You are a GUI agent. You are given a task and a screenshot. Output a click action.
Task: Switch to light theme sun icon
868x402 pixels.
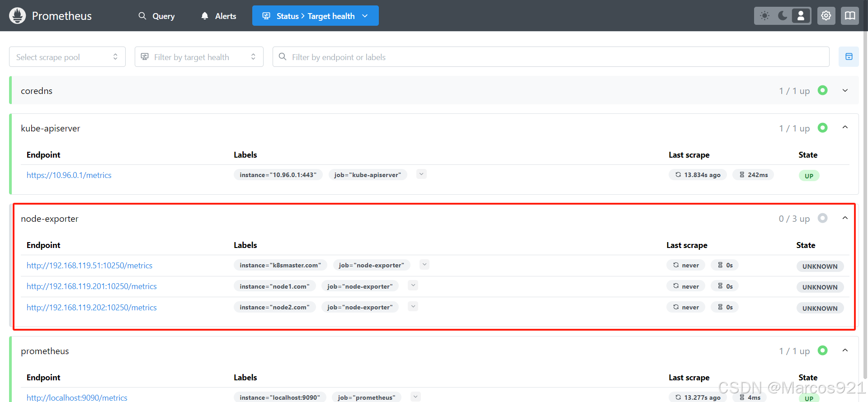click(x=765, y=16)
